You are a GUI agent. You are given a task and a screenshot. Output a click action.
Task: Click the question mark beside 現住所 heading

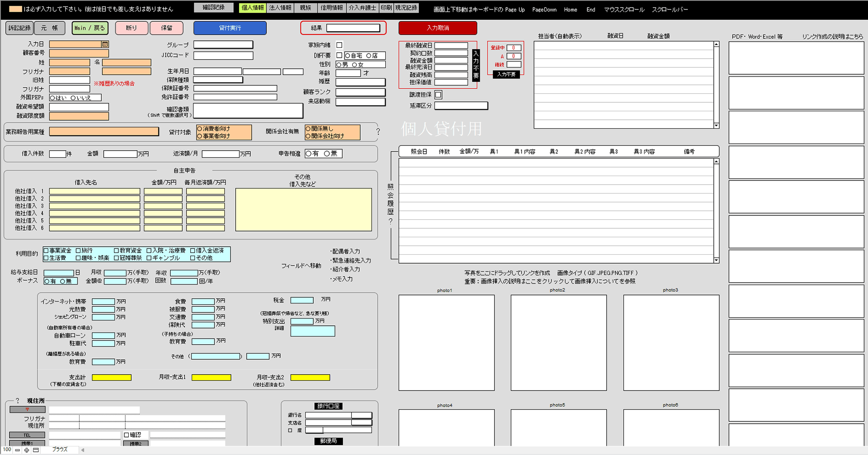[x=18, y=401]
